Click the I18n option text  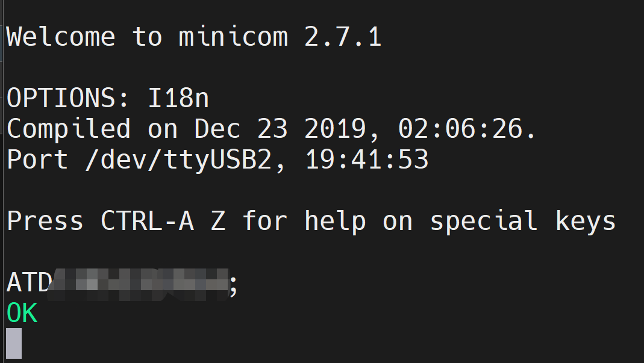tap(178, 98)
